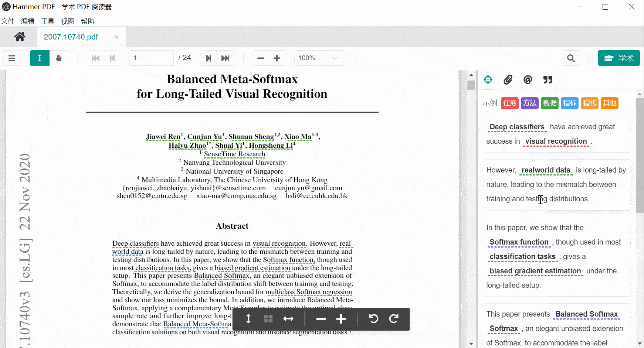Click the purple 方法 tag
Image resolution: width=644 pixels, height=348 pixels.
[x=530, y=103]
